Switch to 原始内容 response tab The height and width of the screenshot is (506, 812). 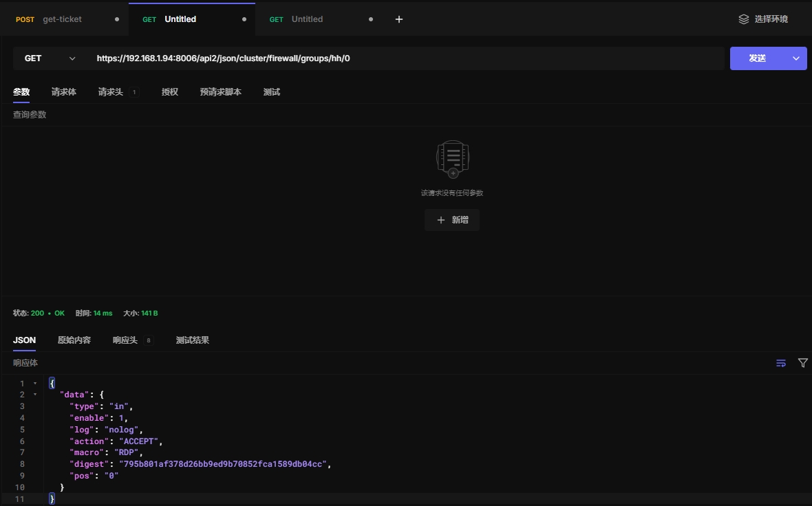[x=74, y=340]
